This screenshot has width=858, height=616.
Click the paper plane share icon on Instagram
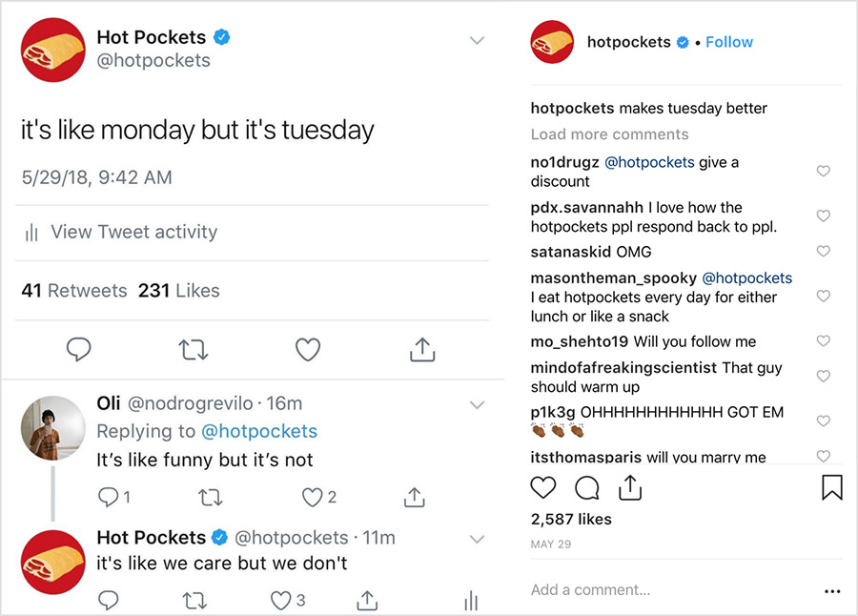click(630, 487)
